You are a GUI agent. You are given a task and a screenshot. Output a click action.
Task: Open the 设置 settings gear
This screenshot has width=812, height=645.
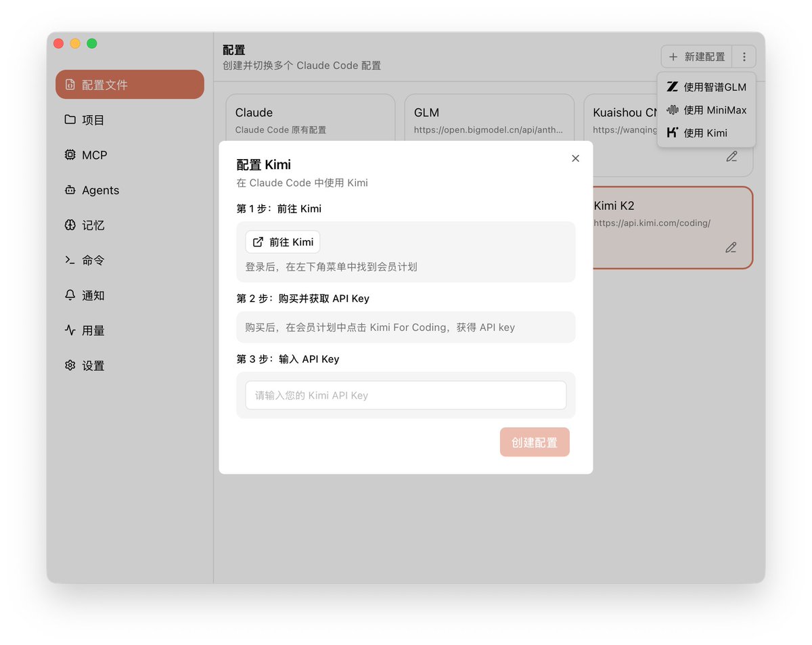70,365
